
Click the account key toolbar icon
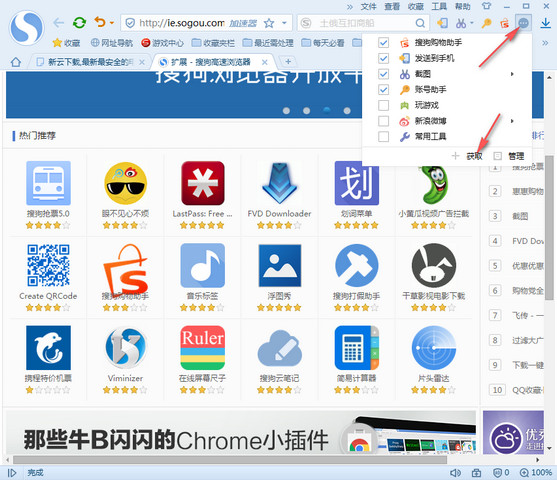pos(486,23)
